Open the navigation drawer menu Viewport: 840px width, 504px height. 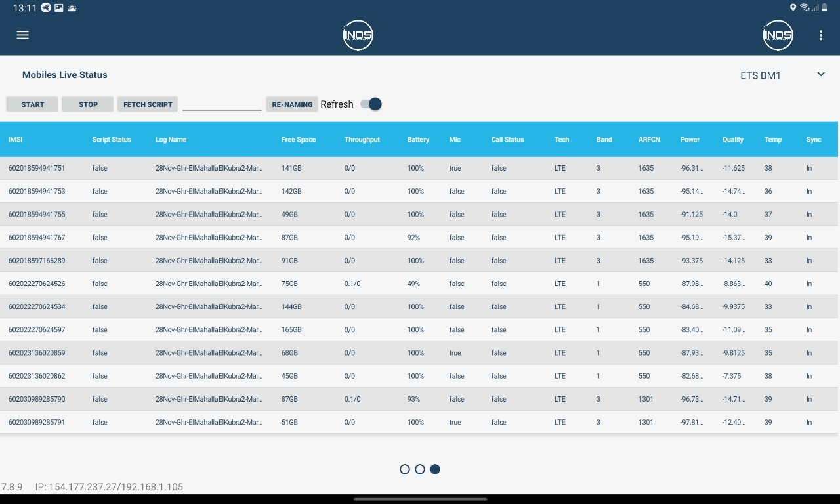pos(22,35)
